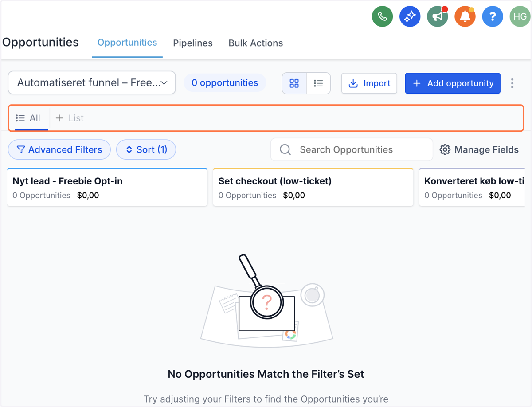Select the All list tab

click(x=28, y=118)
